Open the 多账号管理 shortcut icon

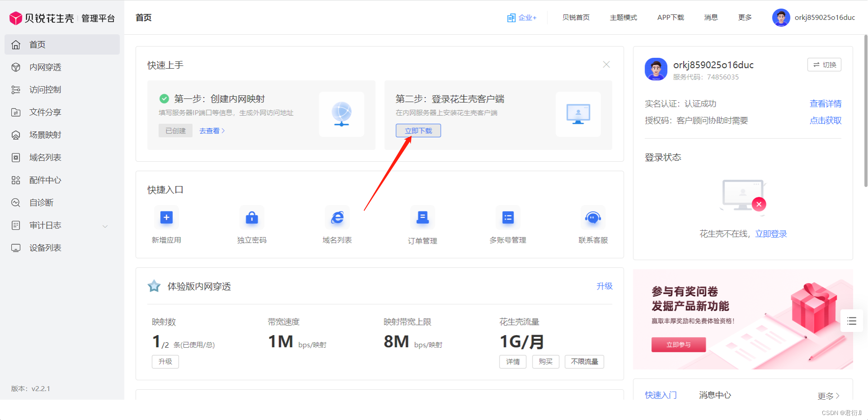point(508,218)
